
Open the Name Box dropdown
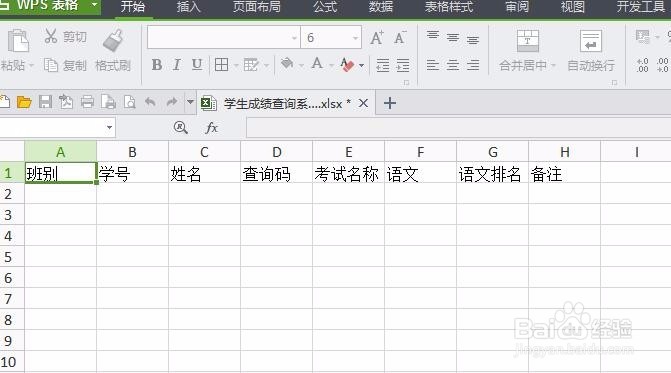click(110, 127)
